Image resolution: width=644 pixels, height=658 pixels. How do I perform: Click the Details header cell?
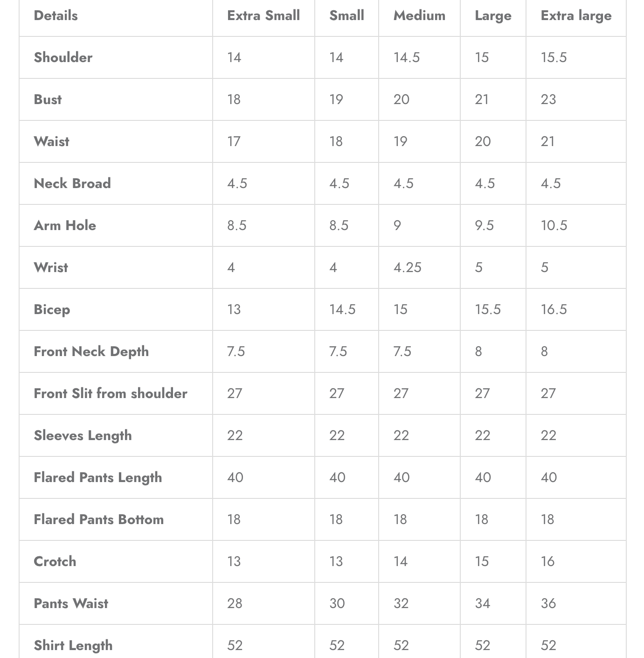(55, 16)
